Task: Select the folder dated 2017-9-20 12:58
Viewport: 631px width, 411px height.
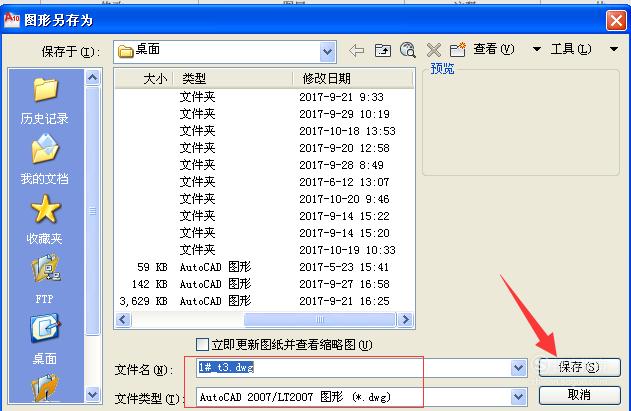Action: pyautogui.click(x=264, y=148)
